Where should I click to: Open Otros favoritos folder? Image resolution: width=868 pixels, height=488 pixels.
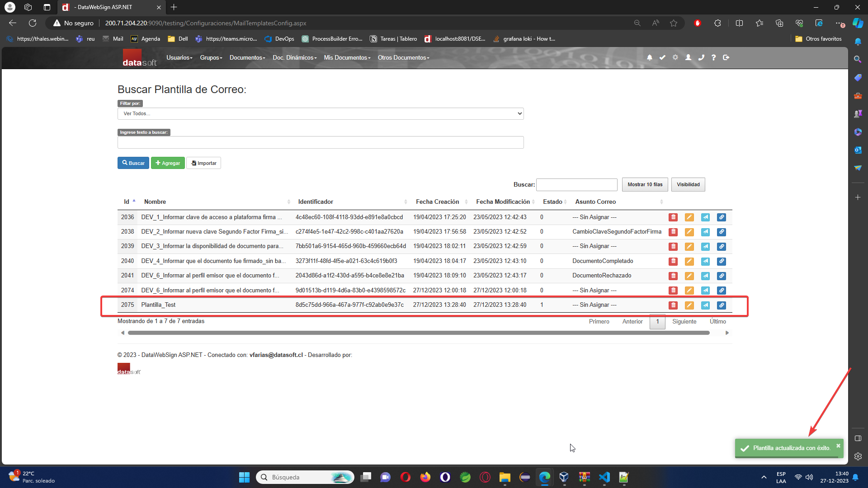[818, 39]
